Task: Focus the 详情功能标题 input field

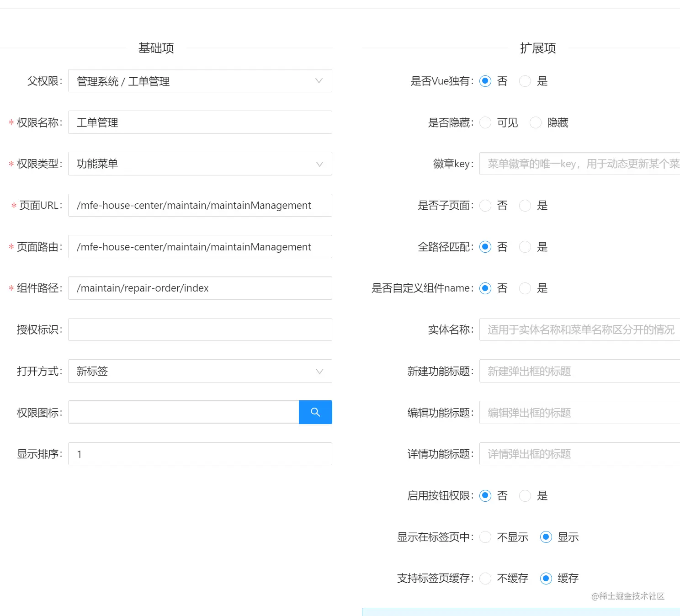Action: pos(579,454)
